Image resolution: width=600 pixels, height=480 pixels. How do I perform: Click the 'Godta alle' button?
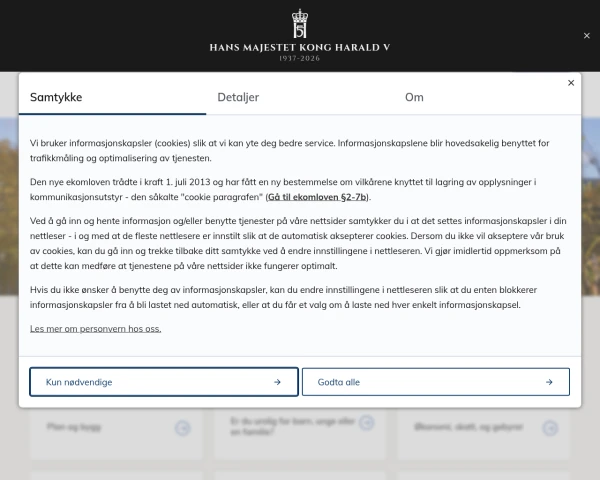[436, 382]
